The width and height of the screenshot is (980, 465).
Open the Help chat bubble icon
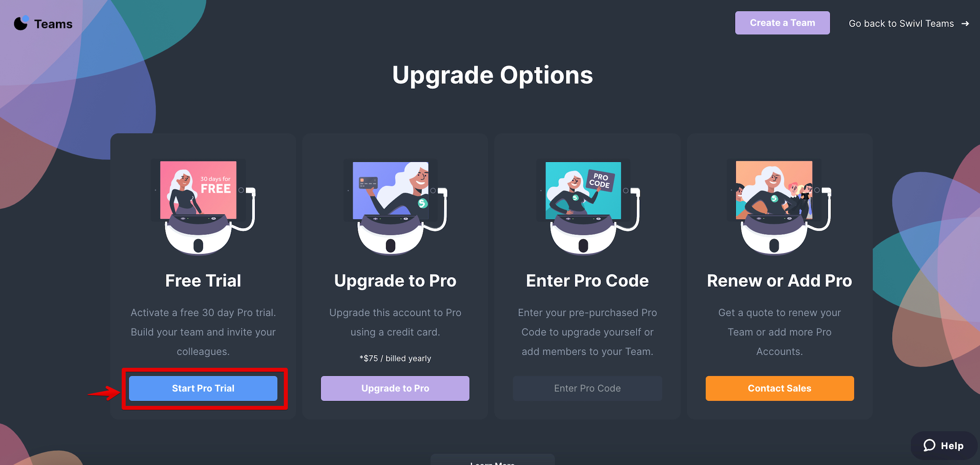pyautogui.click(x=929, y=445)
